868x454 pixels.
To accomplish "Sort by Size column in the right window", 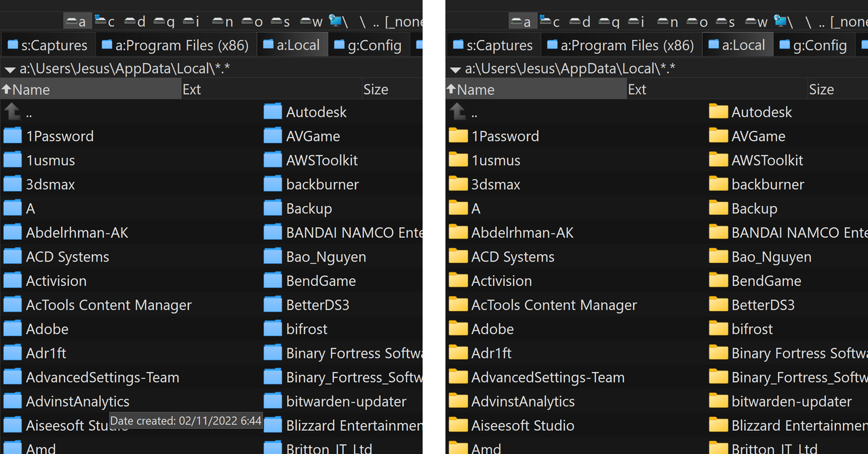I will 837,89.
